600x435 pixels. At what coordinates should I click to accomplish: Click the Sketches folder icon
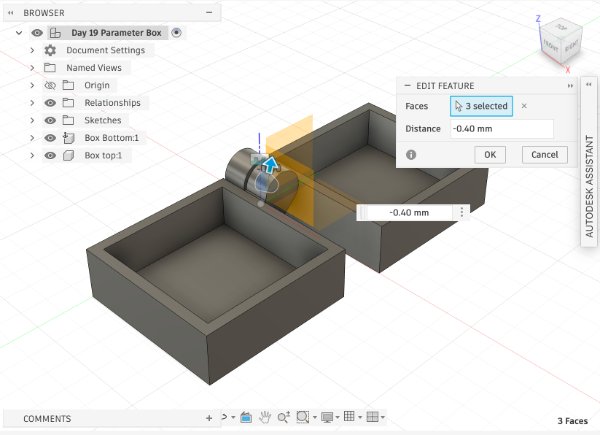[68, 120]
